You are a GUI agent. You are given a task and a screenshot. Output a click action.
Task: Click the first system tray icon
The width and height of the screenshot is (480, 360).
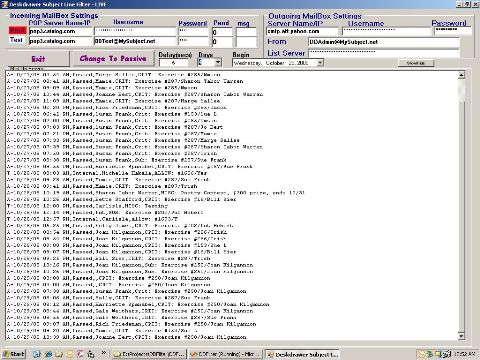(422, 354)
